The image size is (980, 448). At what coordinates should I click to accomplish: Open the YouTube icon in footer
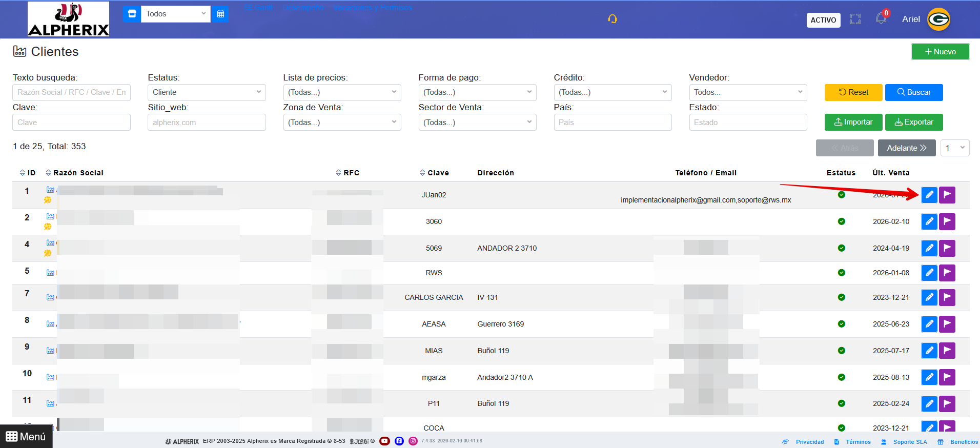(384, 441)
